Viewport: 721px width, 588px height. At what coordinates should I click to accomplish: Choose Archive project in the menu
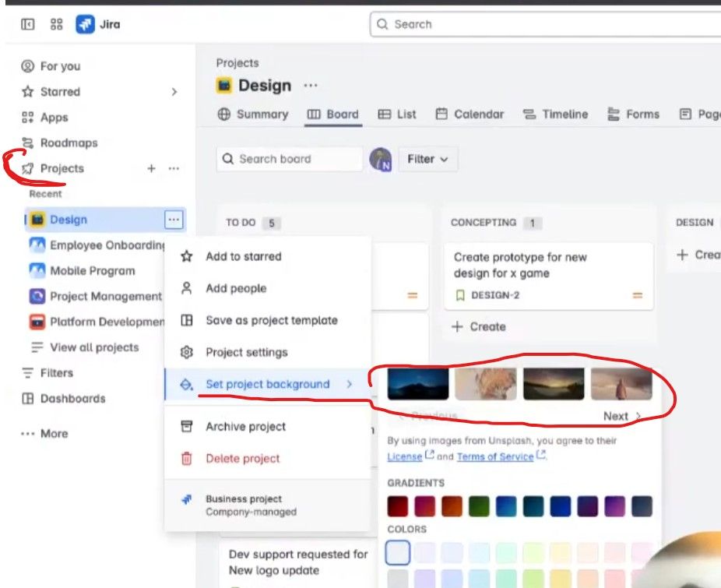click(x=268, y=427)
